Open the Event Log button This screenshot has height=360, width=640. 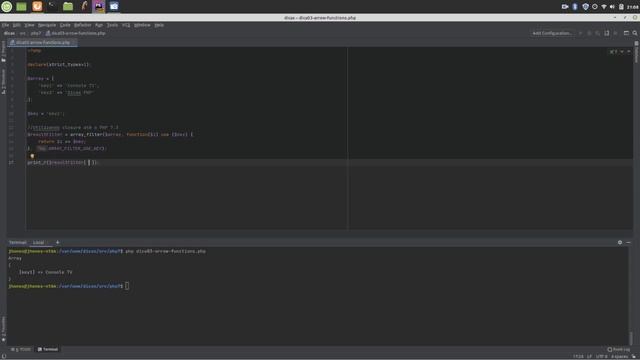click(618, 349)
